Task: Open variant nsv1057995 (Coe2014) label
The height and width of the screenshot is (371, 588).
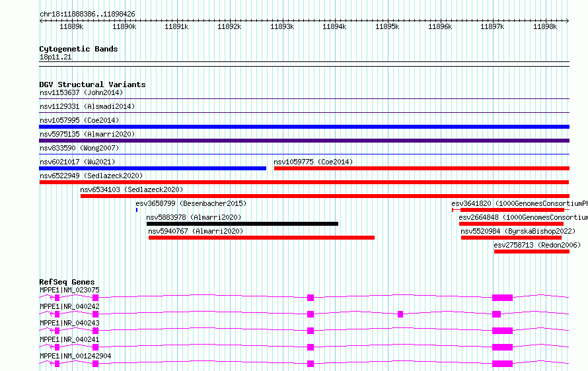Action: pos(79,120)
